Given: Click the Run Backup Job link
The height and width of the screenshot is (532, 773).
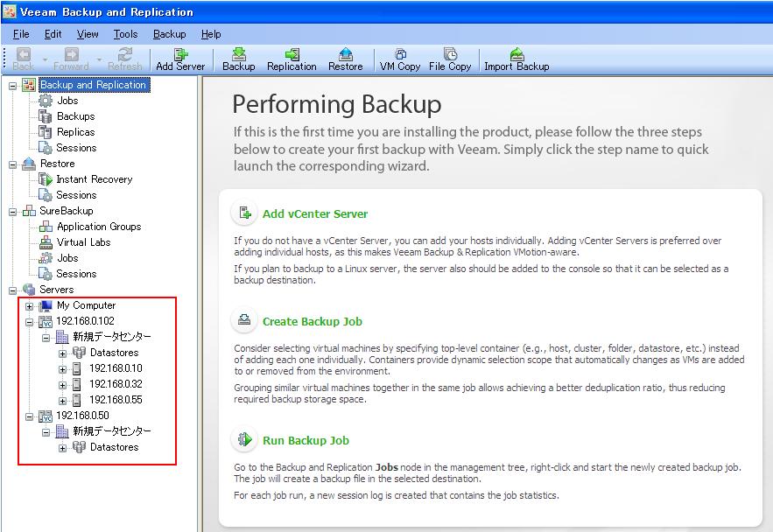Looking at the screenshot, I should coord(306,440).
